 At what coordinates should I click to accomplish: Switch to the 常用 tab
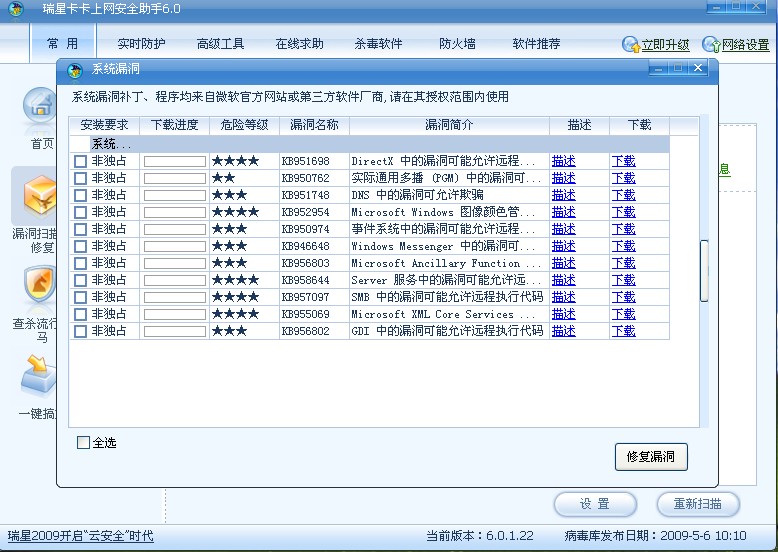point(63,44)
